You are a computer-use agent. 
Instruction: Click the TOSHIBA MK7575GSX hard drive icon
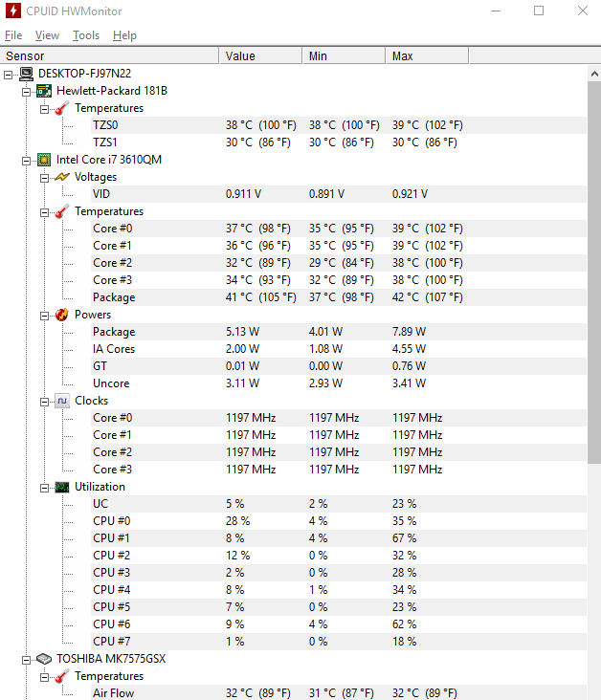44,659
